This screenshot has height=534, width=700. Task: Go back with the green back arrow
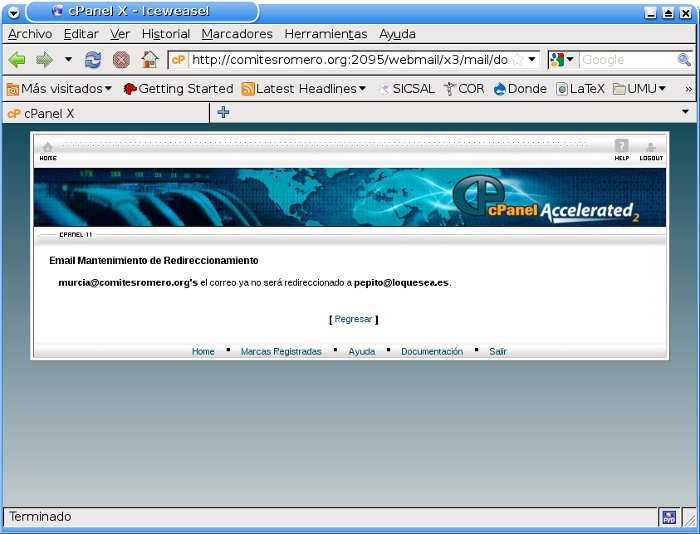point(18,60)
